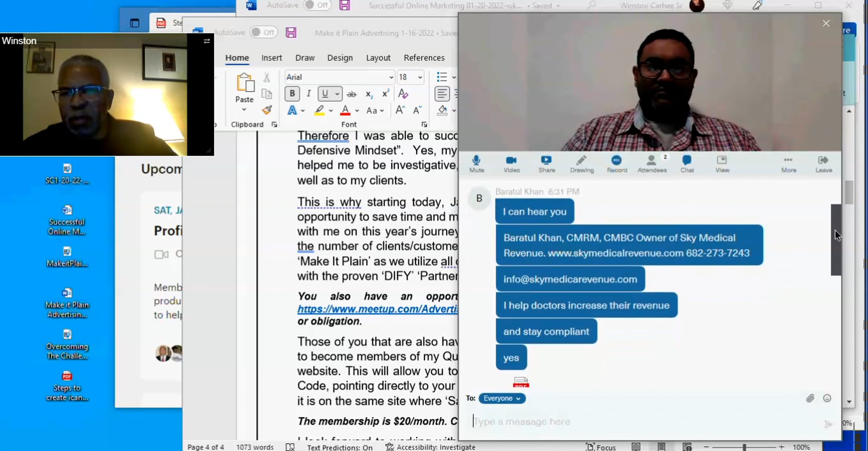The height and width of the screenshot is (451, 868).
Task: Click the attach file paperclip icon
Action: click(x=810, y=398)
